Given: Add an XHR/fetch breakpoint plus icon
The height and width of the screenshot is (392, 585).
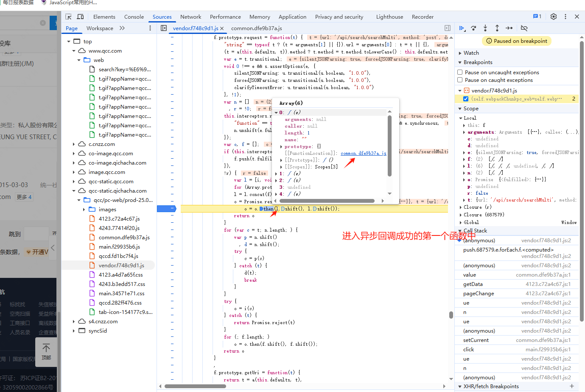Looking at the screenshot, I should [572, 386].
